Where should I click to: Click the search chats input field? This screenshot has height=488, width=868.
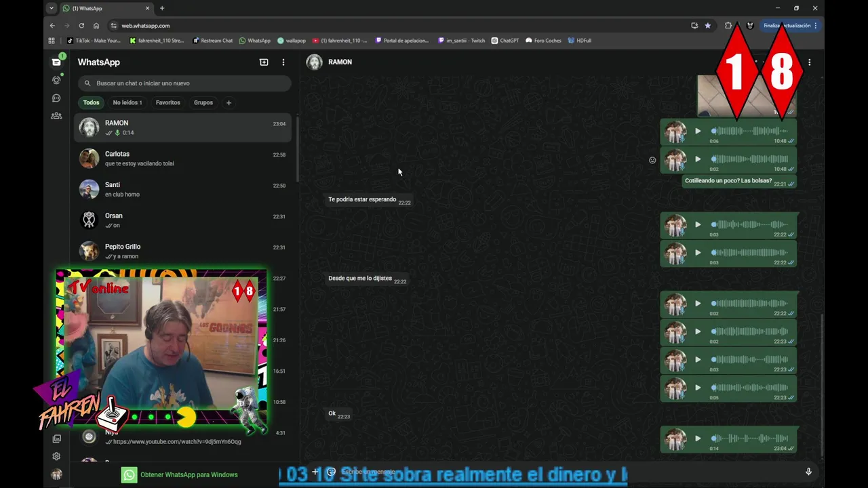coord(184,83)
